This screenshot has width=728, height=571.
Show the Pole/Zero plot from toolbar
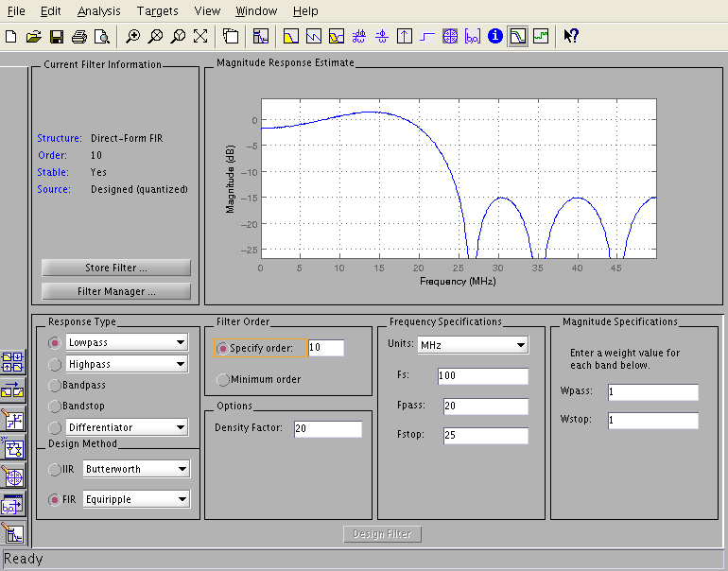tap(450, 37)
